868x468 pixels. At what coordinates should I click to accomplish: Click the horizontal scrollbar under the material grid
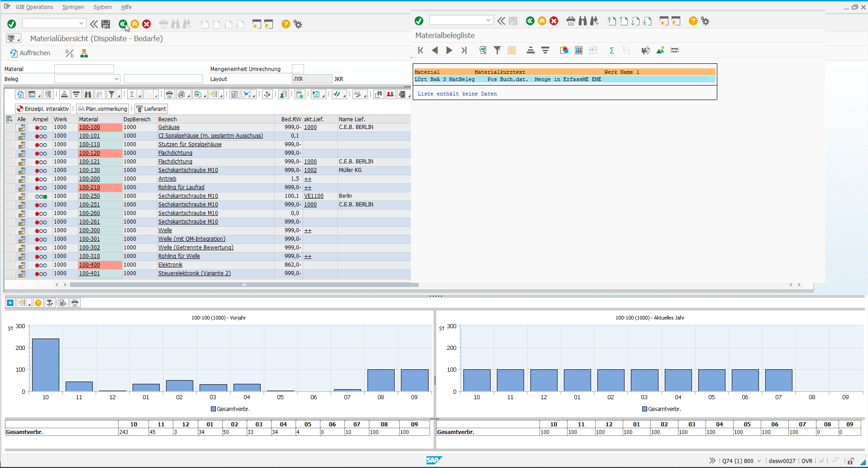(x=244, y=285)
